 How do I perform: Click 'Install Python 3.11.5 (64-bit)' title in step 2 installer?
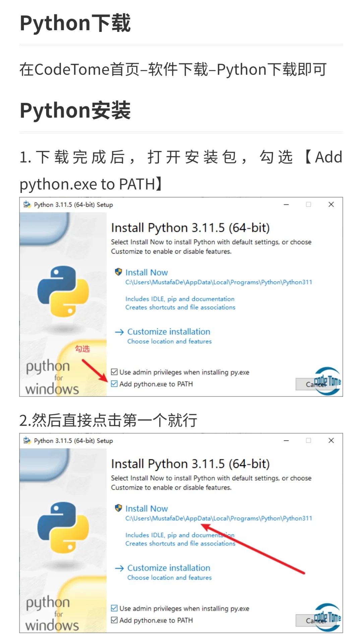coord(190,464)
